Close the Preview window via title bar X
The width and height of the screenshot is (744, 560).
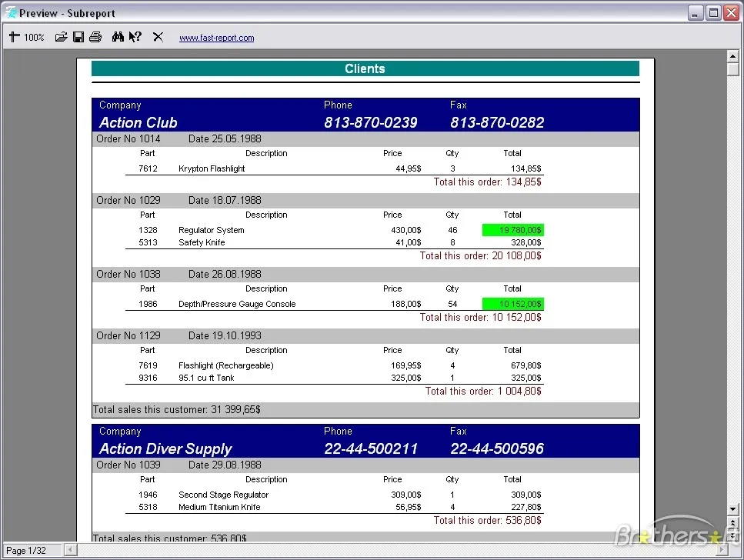[x=731, y=13]
